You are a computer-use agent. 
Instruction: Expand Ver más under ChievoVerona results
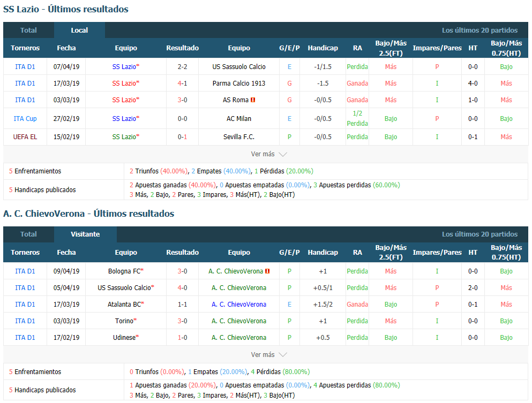pyautogui.click(x=268, y=354)
